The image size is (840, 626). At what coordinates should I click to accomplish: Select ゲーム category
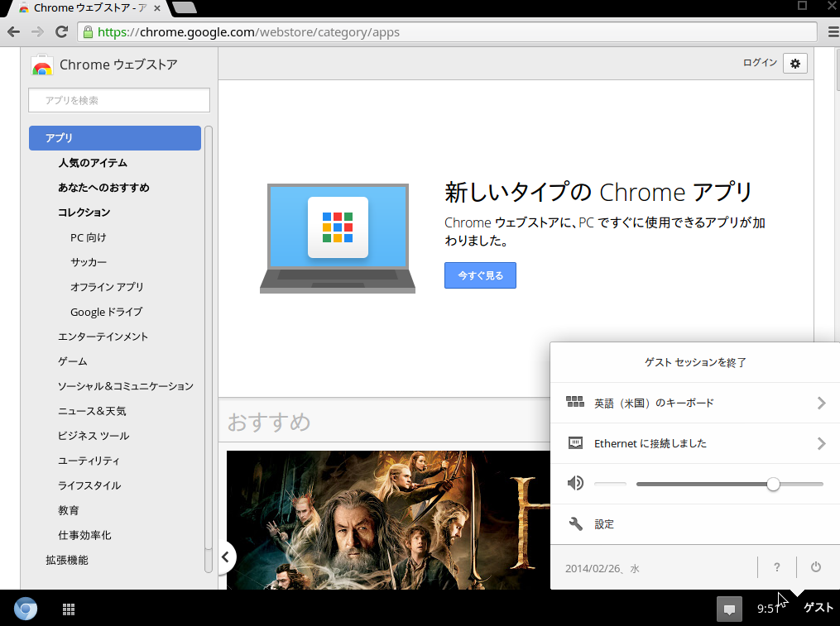pos(72,361)
